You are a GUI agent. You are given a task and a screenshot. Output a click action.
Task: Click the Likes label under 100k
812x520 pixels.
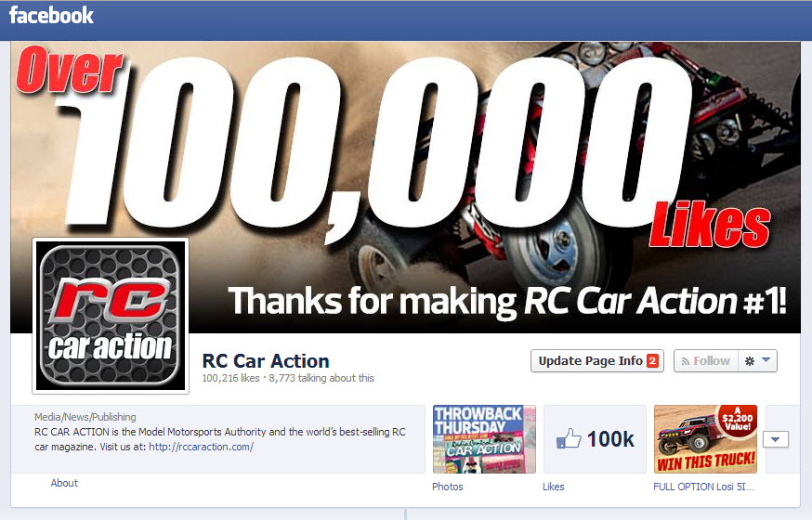(553, 487)
